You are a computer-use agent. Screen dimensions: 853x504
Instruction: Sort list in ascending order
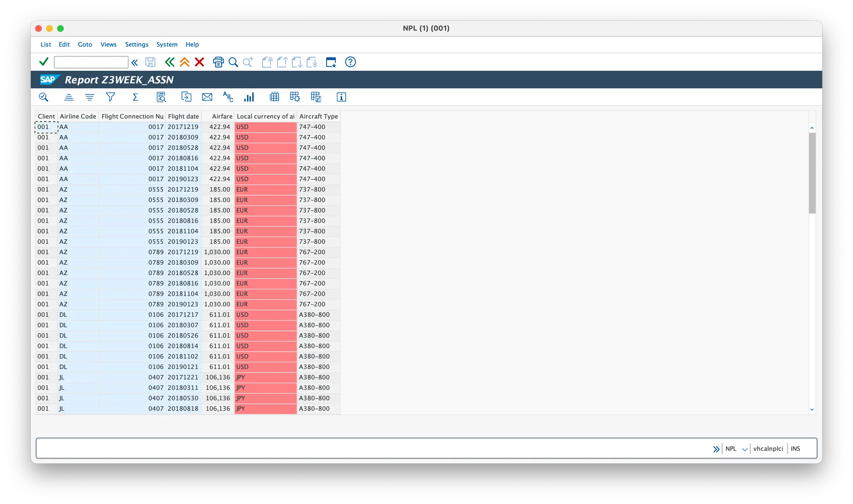[69, 97]
